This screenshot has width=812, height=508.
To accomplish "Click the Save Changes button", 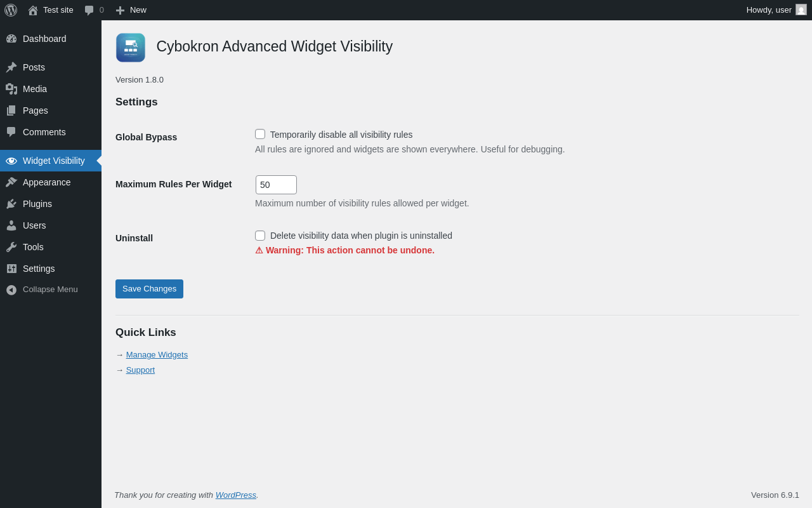I will [x=149, y=289].
